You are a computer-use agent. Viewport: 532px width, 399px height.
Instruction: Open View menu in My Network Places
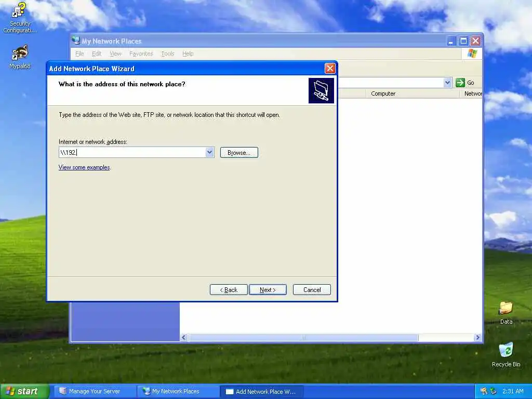115,54
